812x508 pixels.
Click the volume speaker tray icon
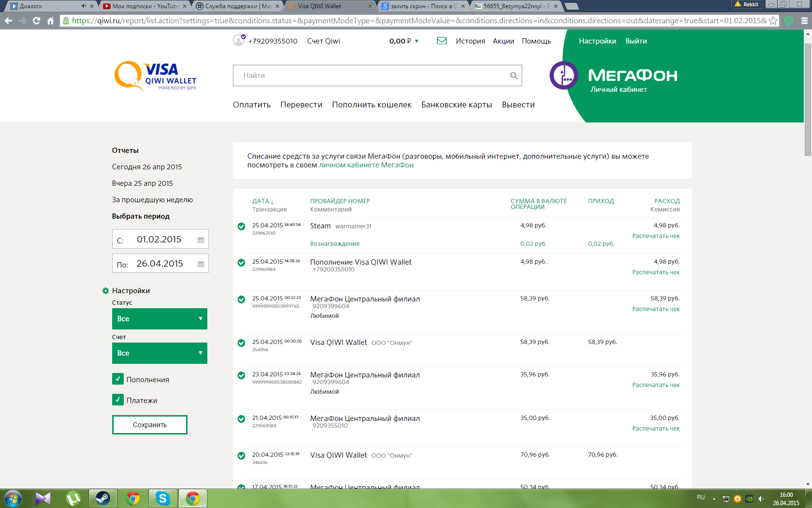(761, 499)
